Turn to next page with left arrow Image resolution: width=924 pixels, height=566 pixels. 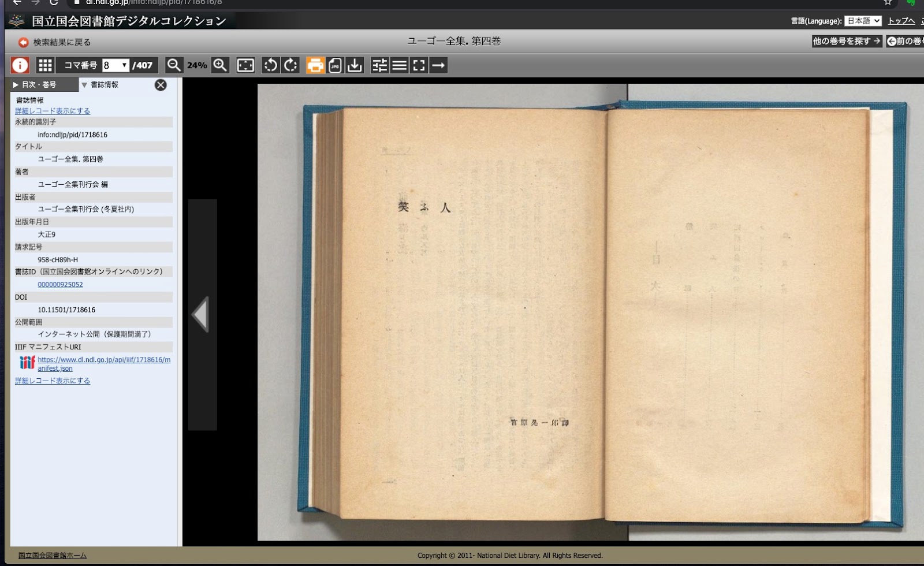tap(202, 314)
